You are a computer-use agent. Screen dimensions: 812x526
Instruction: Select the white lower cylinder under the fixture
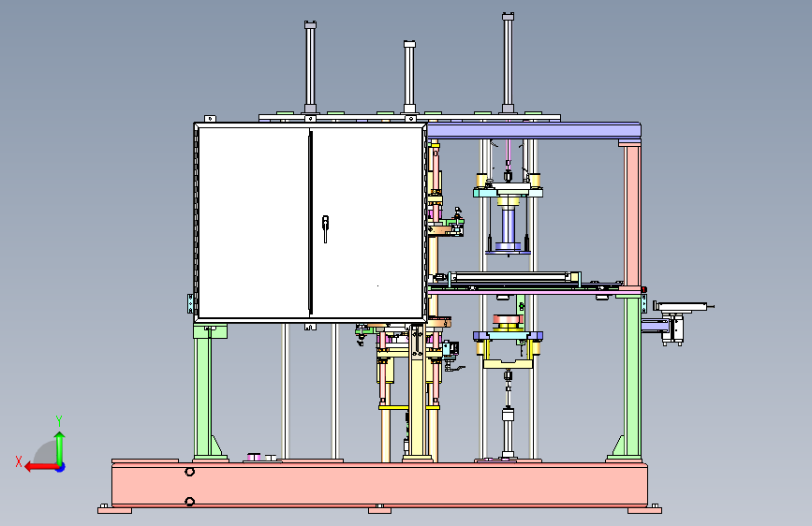pos(508,431)
